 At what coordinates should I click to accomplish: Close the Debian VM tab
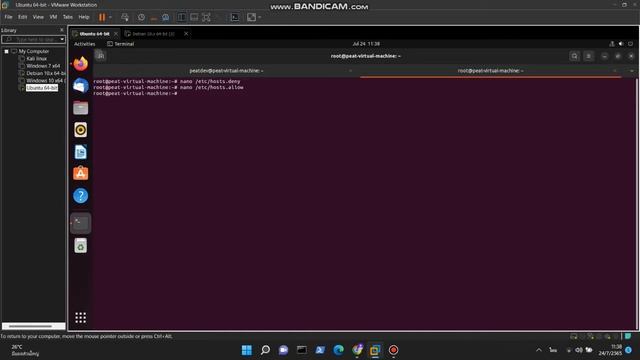tap(186, 33)
